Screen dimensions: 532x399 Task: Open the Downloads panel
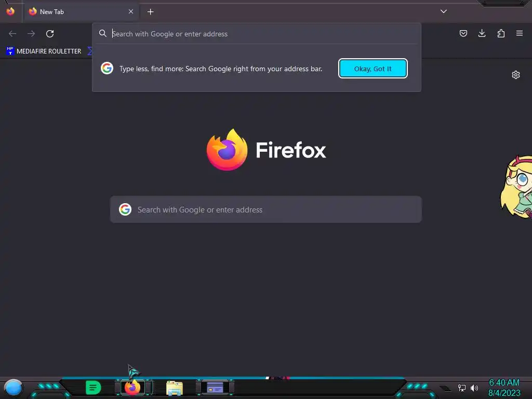(x=482, y=33)
